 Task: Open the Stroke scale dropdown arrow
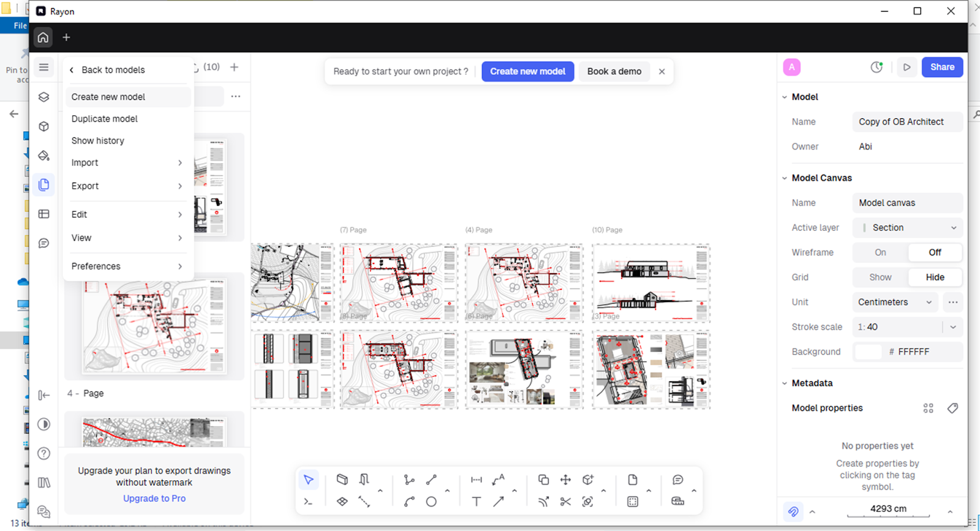pyautogui.click(x=953, y=327)
